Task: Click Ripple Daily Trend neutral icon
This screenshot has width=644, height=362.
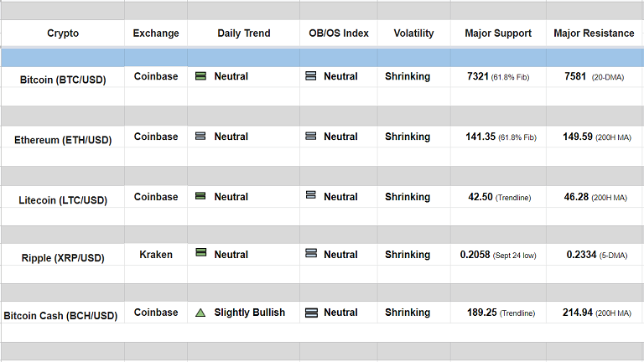Action: coord(200,254)
